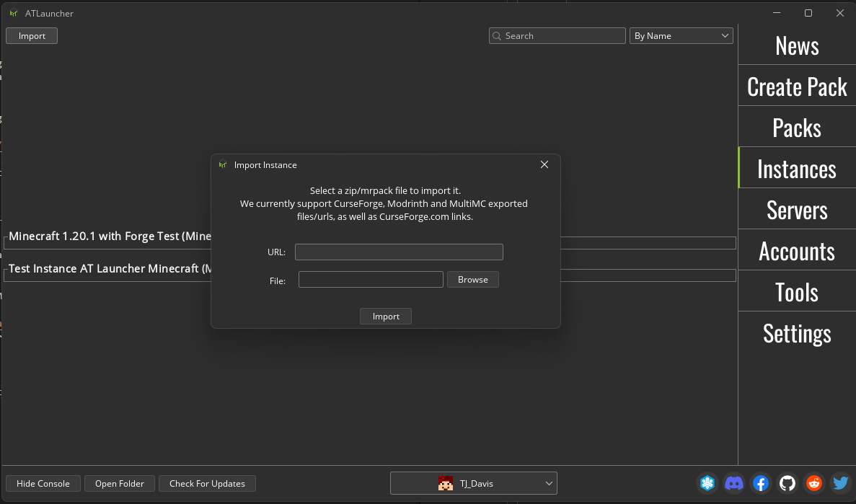Switch to the News tab
This screenshot has width=856, height=504.
coord(797,45)
